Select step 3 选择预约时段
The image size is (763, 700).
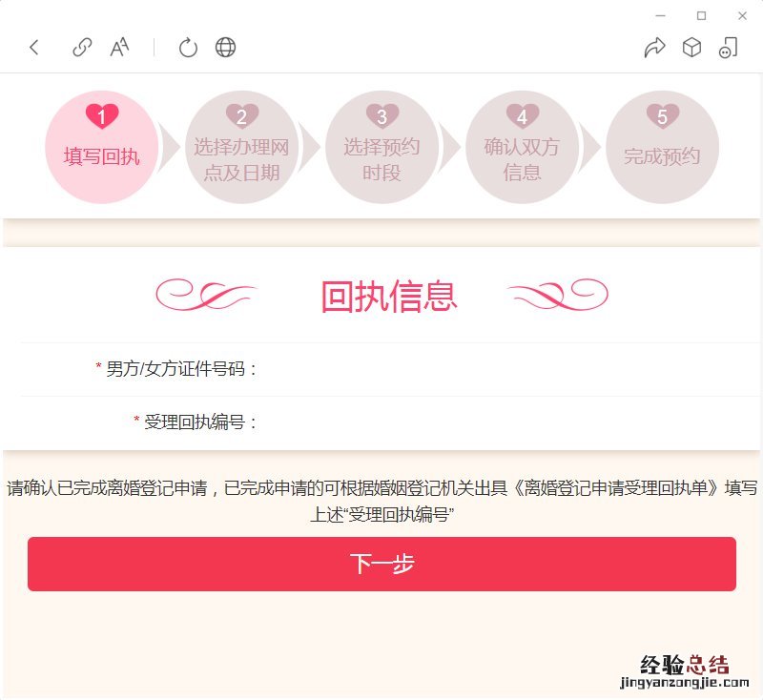point(382,147)
